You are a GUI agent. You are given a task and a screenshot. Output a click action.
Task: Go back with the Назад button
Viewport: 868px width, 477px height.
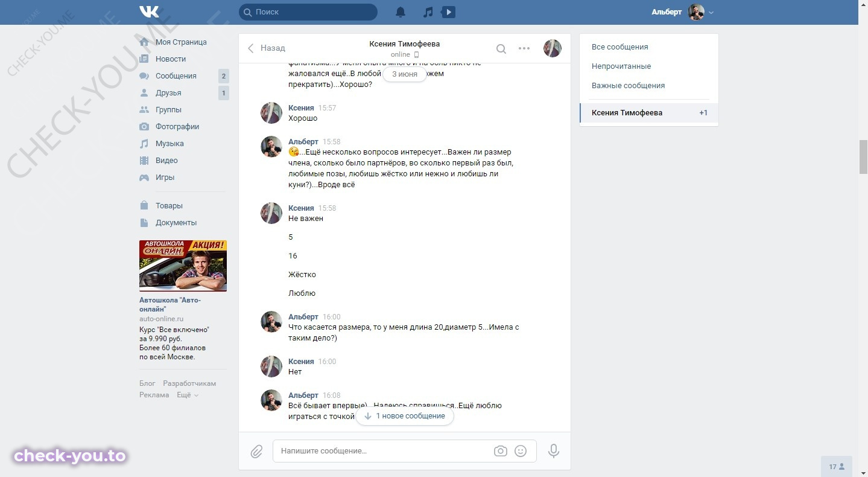click(267, 48)
